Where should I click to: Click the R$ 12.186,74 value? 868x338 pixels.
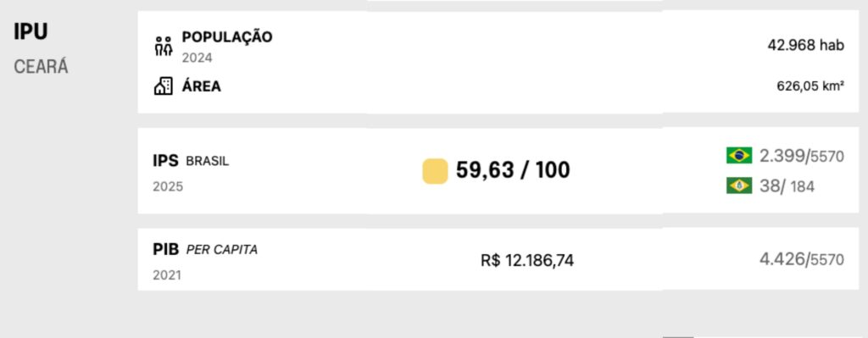tap(527, 260)
